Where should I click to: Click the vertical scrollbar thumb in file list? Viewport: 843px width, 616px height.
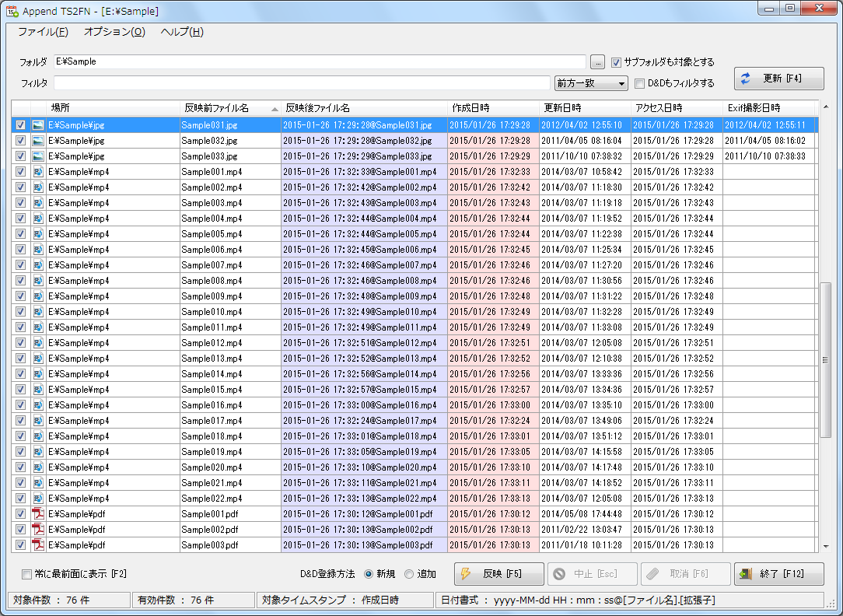(x=826, y=359)
